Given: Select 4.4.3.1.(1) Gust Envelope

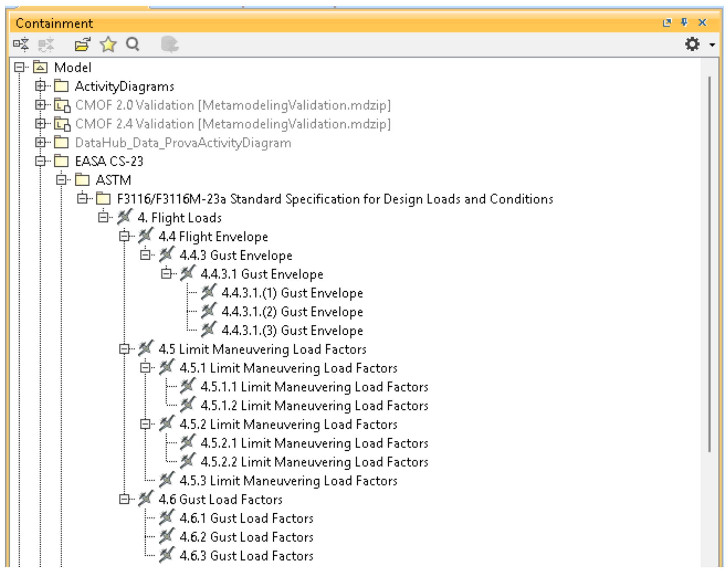Looking at the screenshot, I should pos(293,293).
